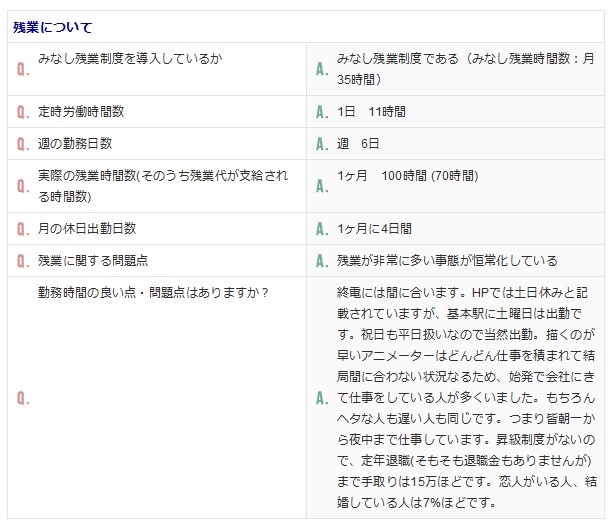Image resolution: width=615 pixels, height=528 pixels.
Task: Click the 月の休日出勤日数 question label
Action: [x=87, y=228]
